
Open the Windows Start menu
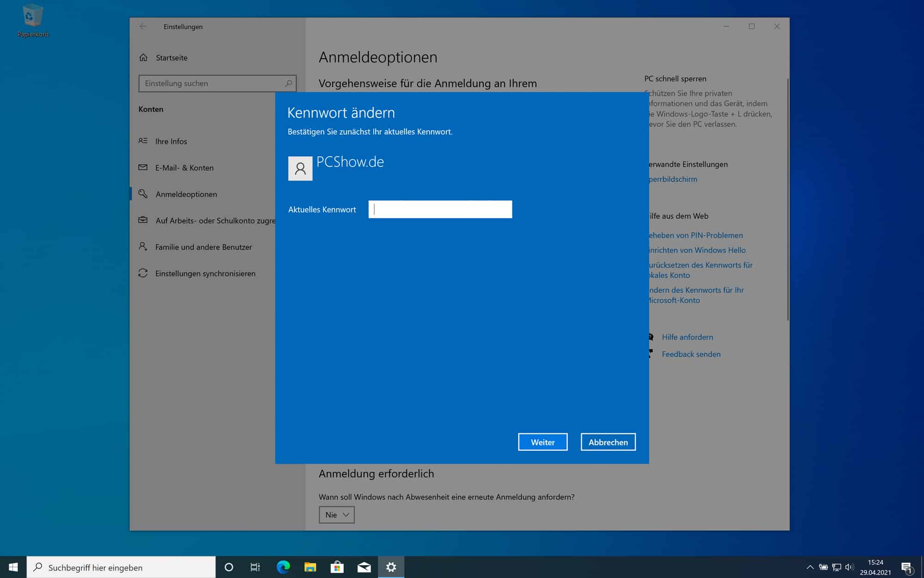pyautogui.click(x=13, y=567)
